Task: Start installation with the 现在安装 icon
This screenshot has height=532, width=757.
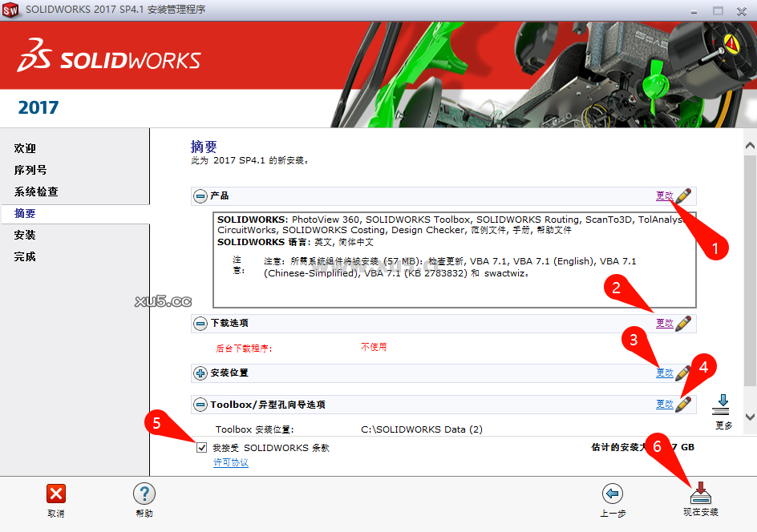Action: click(699, 494)
